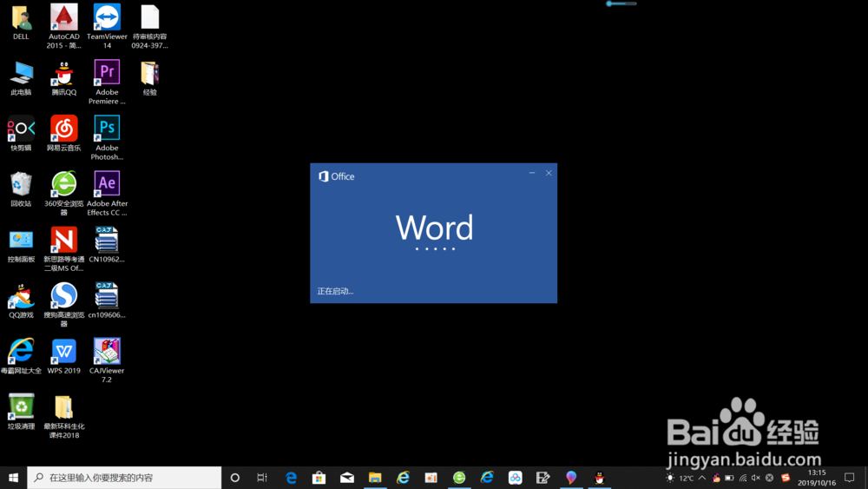This screenshot has width=868, height=489.
Task: Open Mail app from taskbar
Action: tap(347, 478)
